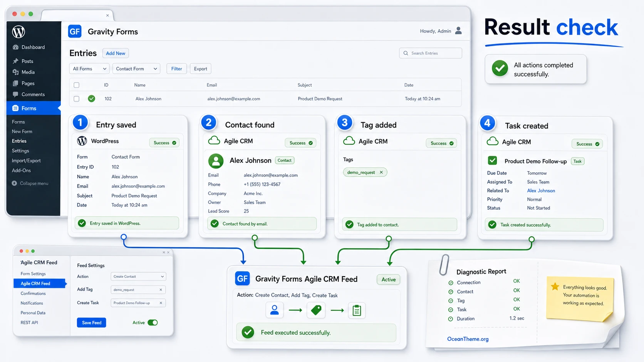Image resolution: width=644 pixels, height=362 pixels.
Task: Click the star icon on the sticky note
Action: (555, 287)
